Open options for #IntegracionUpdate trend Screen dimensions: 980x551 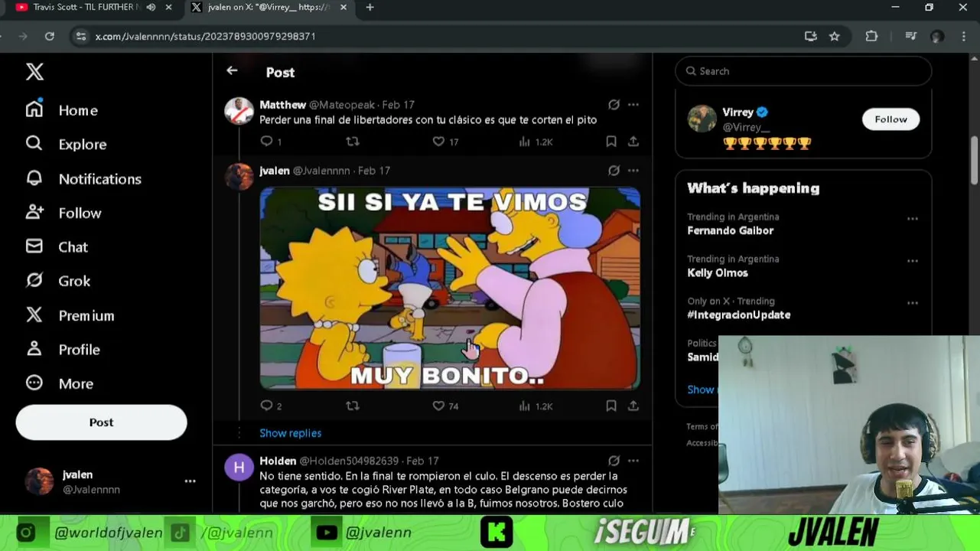tap(912, 303)
